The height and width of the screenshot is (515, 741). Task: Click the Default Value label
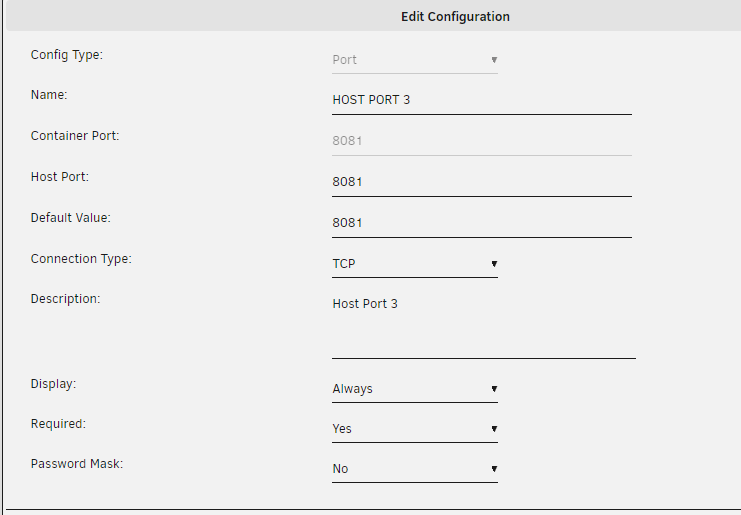(x=70, y=218)
